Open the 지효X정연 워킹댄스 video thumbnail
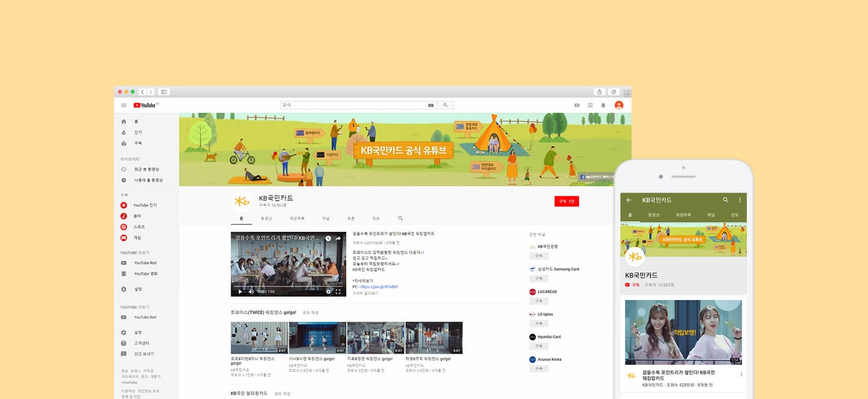868x399 pixels. point(376,338)
